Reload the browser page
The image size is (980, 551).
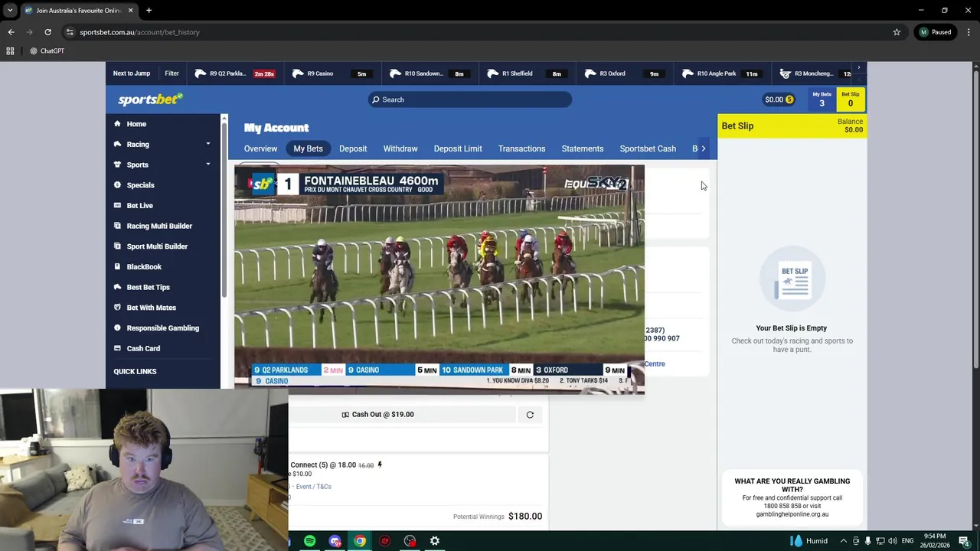(x=47, y=32)
